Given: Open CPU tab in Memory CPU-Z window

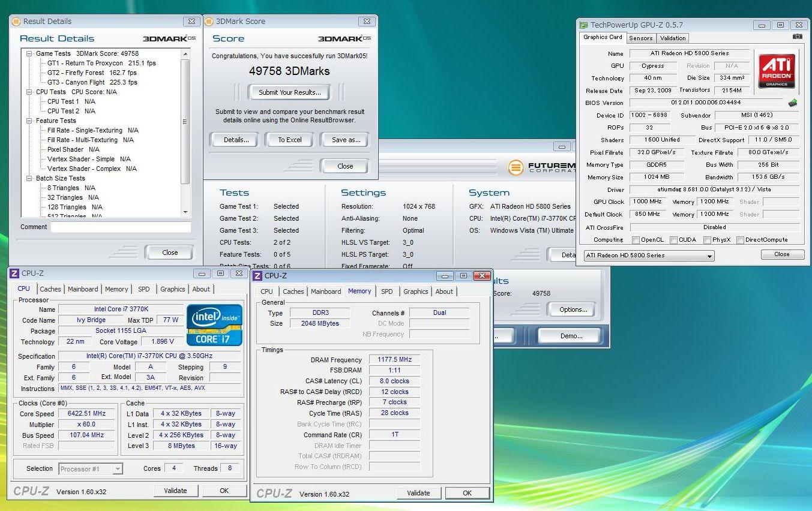Looking at the screenshot, I should tap(267, 291).
